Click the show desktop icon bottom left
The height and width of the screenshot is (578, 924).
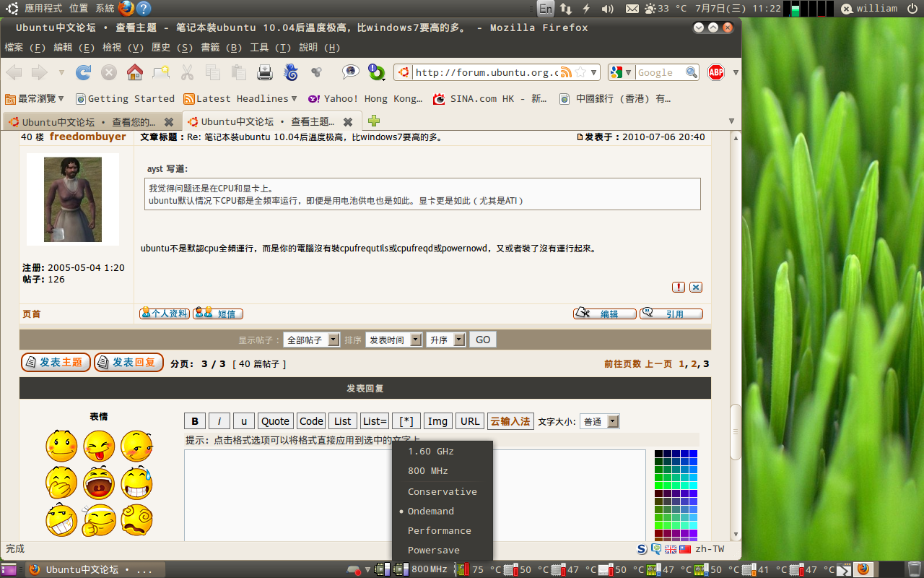pos(9,569)
